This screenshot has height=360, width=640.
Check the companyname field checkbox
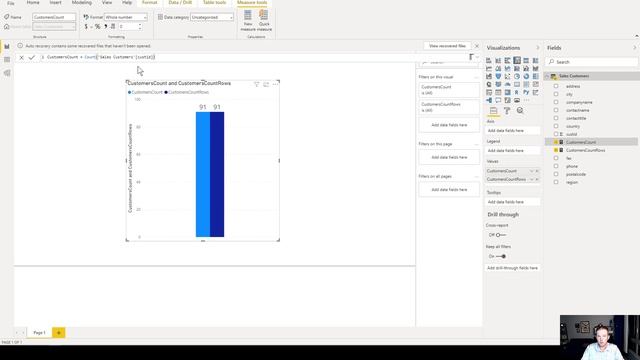pyautogui.click(x=556, y=102)
